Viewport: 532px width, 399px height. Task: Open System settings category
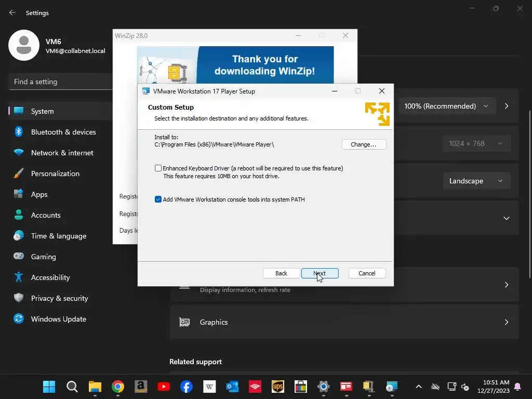pos(60,111)
